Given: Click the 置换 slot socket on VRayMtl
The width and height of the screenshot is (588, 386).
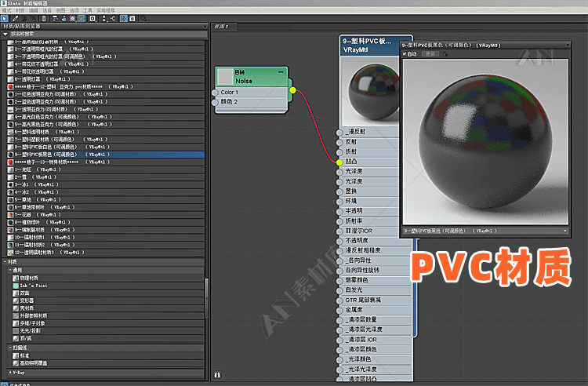Looking at the screenshot, I should click(x=339, y=192).
